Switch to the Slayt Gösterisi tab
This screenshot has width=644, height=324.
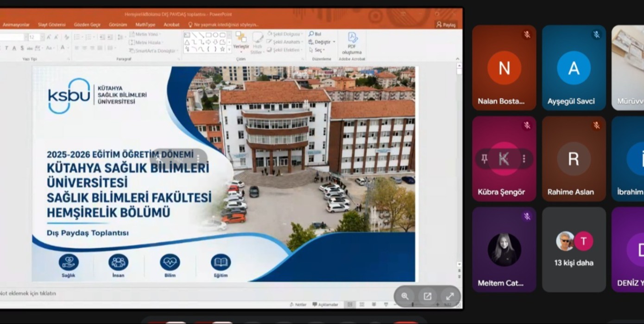pyautogui.click(x=52, y=25)
